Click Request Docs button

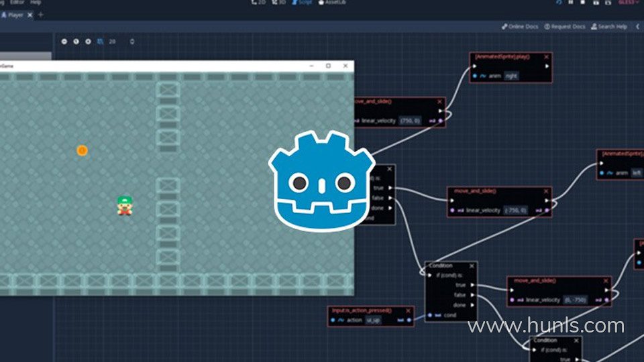coord(565,27)
